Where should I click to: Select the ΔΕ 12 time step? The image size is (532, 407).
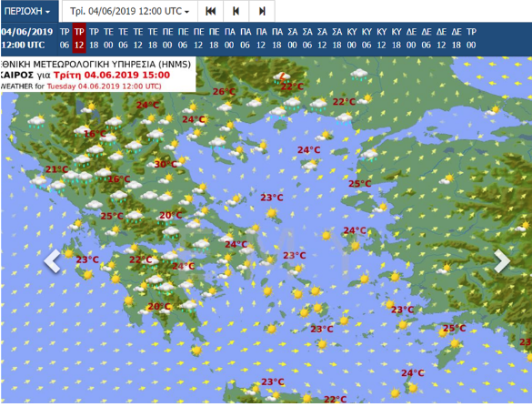click(x=441, y=38)
